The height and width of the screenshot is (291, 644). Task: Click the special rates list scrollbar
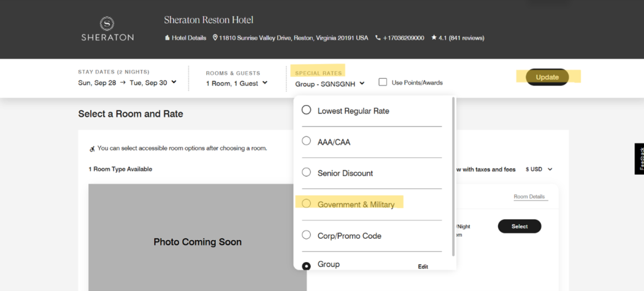click(x=453, y=177)
